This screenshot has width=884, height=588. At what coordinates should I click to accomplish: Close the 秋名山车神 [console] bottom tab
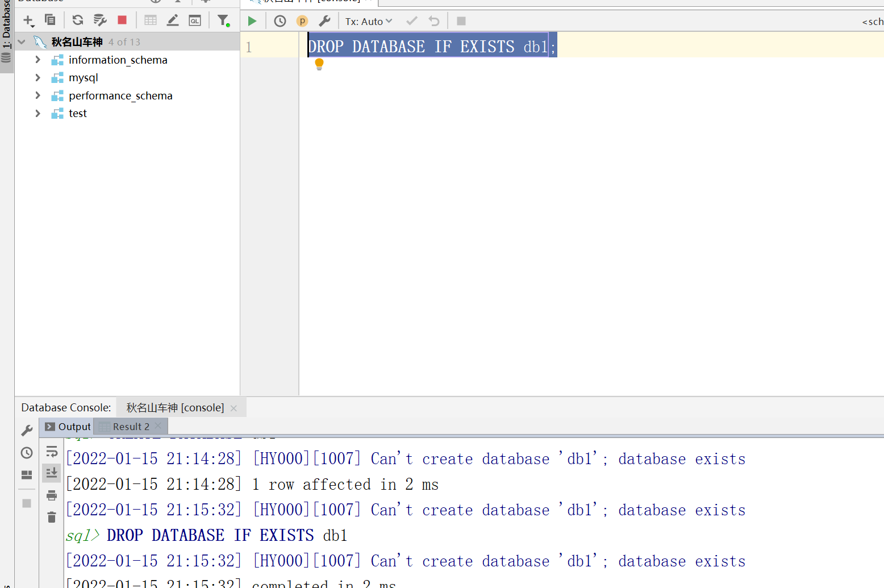click(233, 408)
